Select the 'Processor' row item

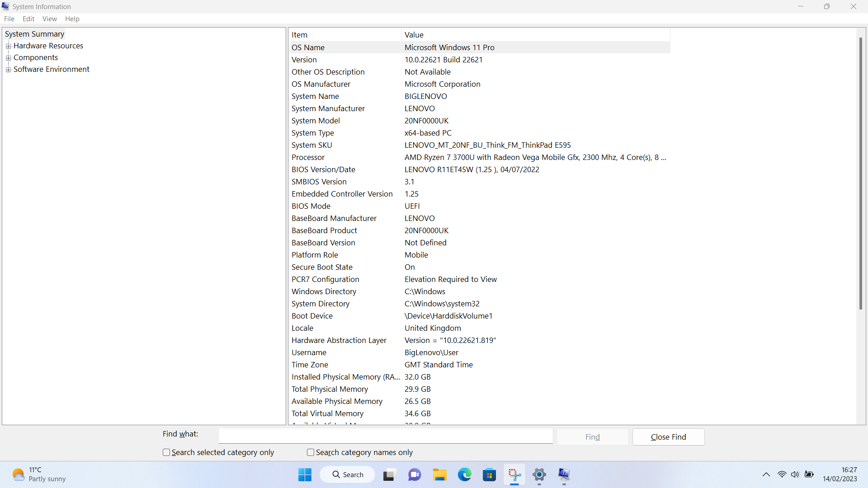308,157
